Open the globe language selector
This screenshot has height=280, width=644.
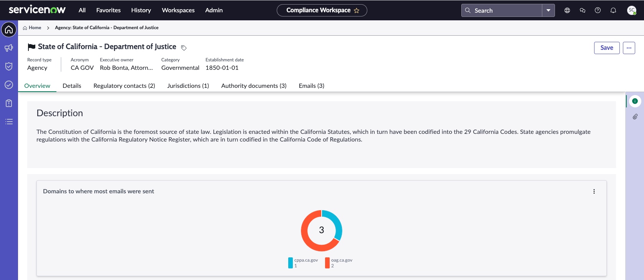[567, 10]
